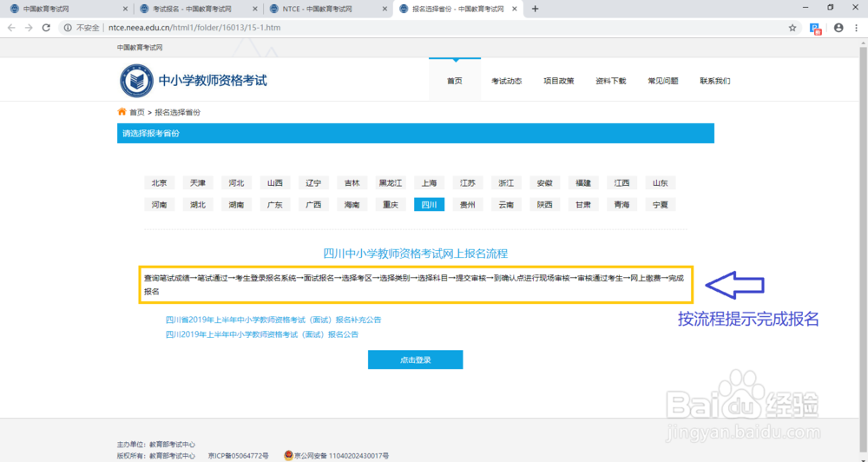
Task: Select province 北京
Action: (160, 183)
